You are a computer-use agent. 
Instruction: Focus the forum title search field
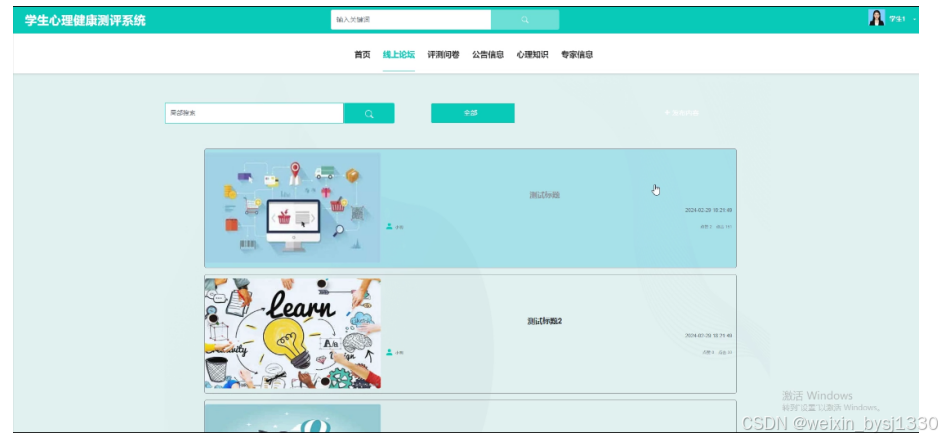[x=254, y=114]
